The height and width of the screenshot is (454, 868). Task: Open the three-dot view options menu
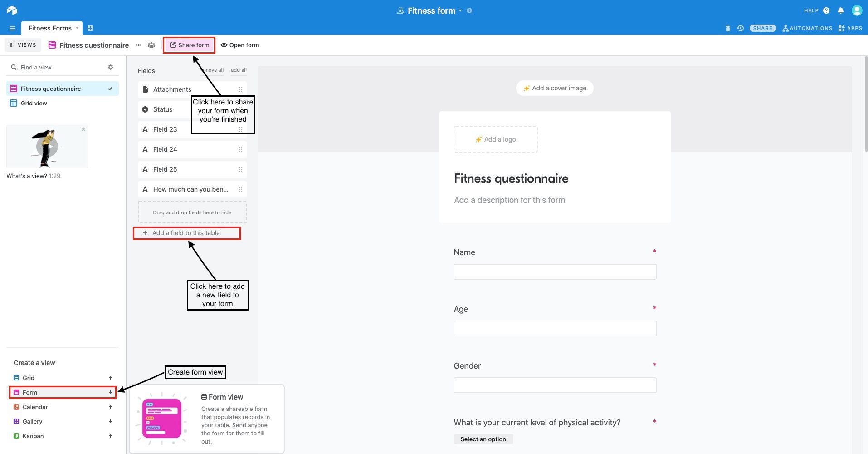[139, 45]
